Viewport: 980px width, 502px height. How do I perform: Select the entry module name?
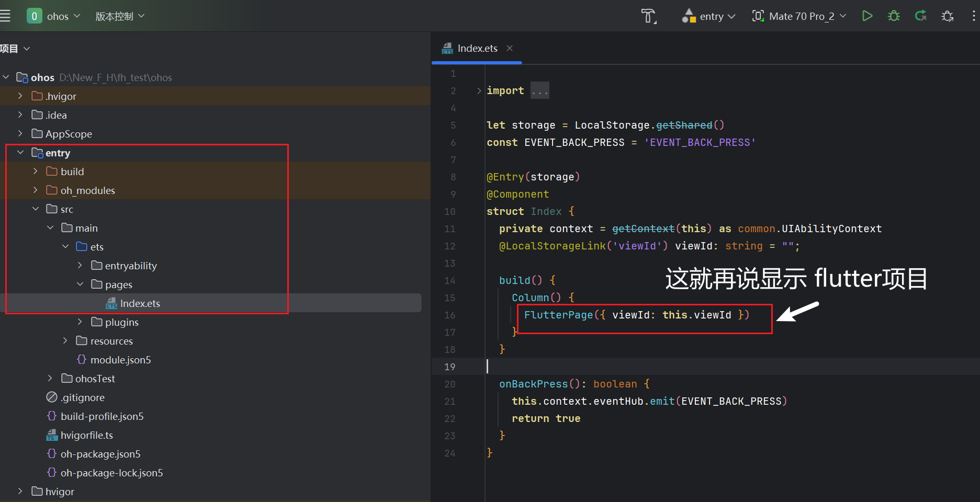(x=58, y=153)
